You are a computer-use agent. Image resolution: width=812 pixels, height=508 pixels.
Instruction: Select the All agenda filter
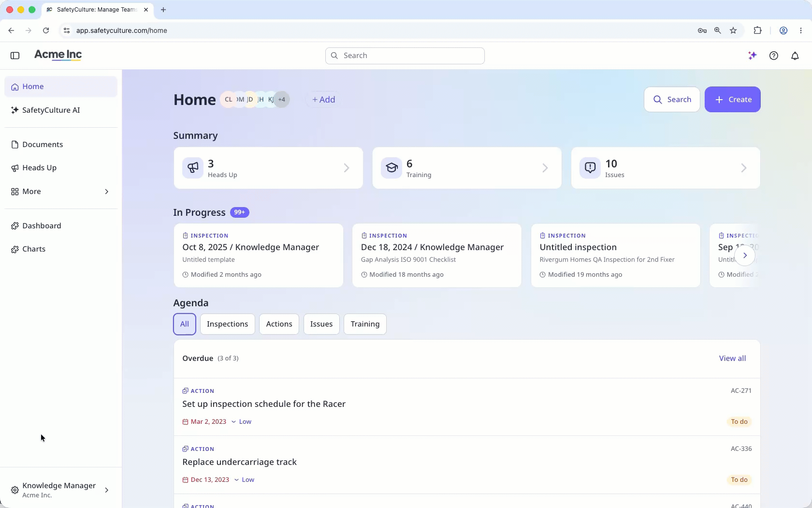pos(185,324)
